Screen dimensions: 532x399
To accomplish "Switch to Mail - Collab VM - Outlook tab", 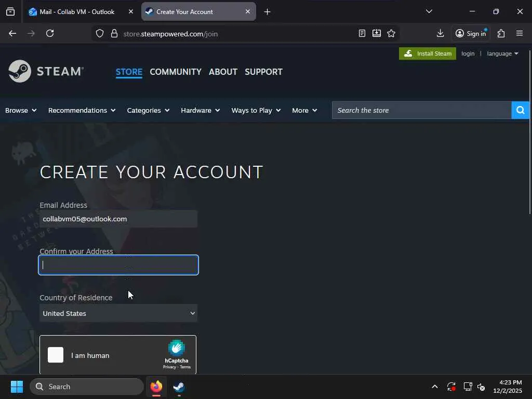I will 77,12.
